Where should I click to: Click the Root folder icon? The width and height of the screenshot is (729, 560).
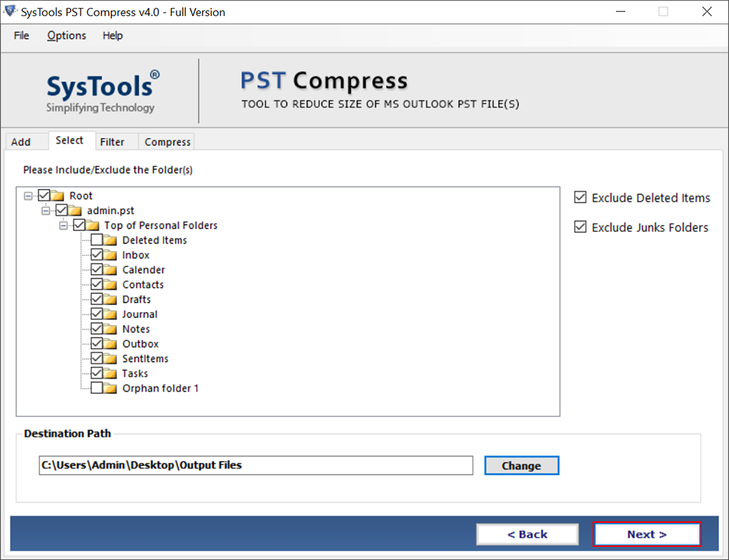pyautogui.click(x=58, y=195)
